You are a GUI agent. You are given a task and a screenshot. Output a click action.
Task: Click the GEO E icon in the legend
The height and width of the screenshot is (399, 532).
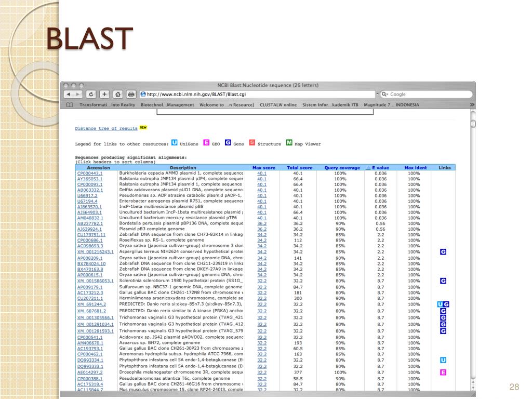click(x=206, y=142)
